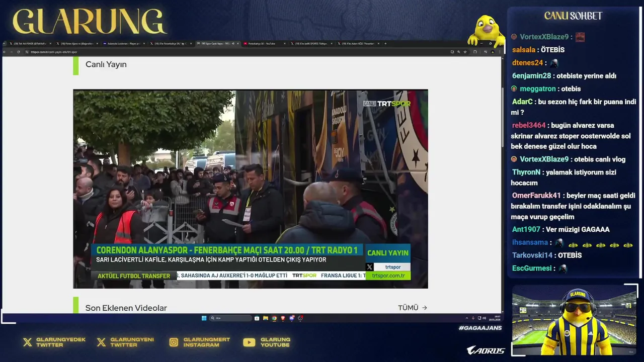Open the purple chat app taskbar icon

(292, 318)
